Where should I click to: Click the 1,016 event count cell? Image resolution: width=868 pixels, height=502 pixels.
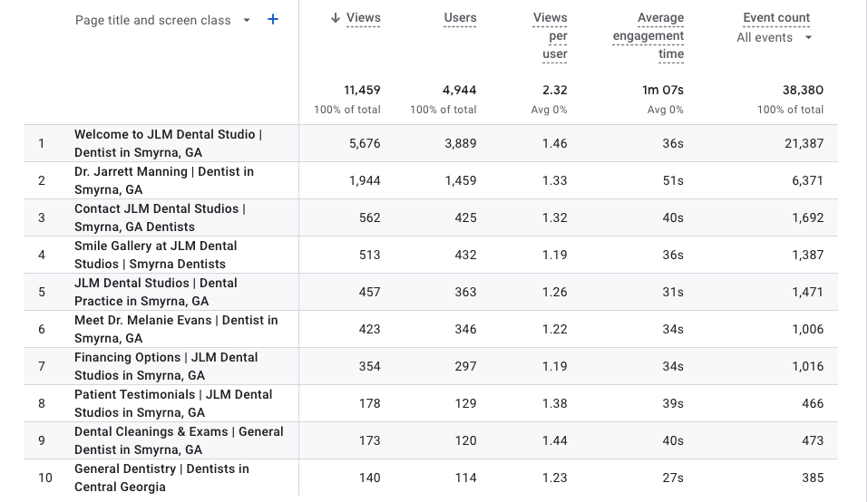[x=807, y=366]
